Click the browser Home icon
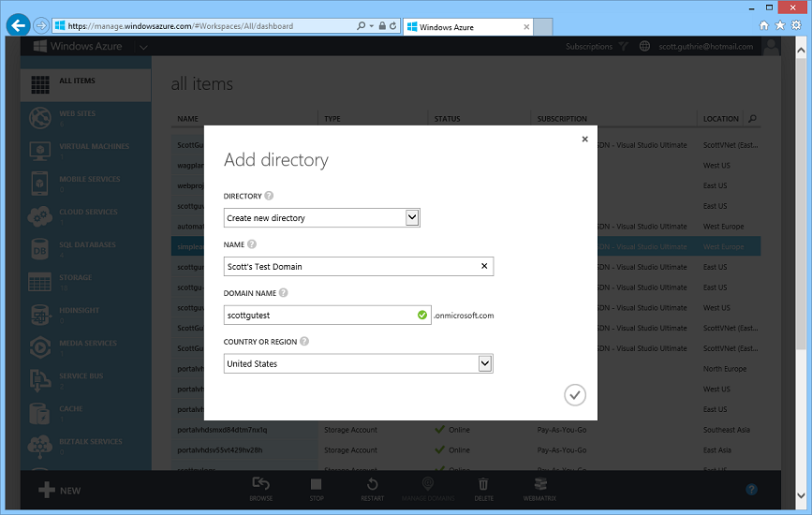Screen dimensions: 812x515 764,25
